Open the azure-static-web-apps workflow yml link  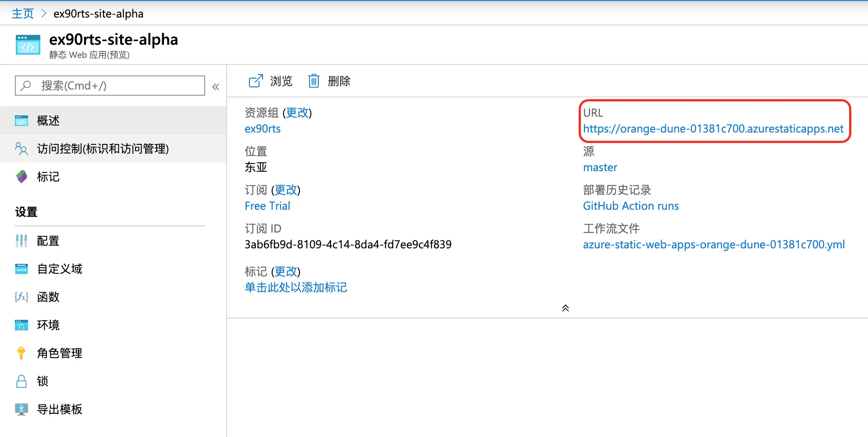click(714, 244)
